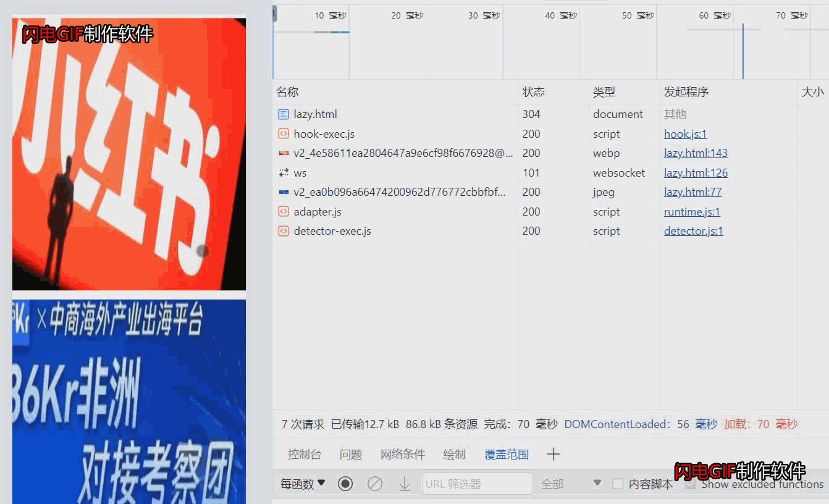Open the detector.js:1 initiator link
Viewport: 829px width, 504px height.
point(693,231)
